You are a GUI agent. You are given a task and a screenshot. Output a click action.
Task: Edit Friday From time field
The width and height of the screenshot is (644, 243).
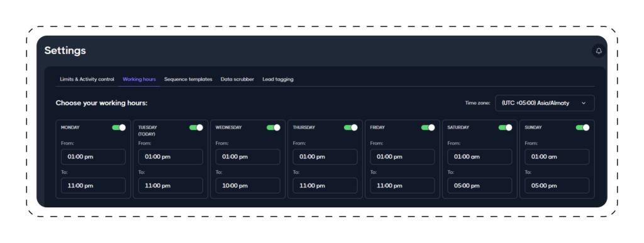(402, 156)
